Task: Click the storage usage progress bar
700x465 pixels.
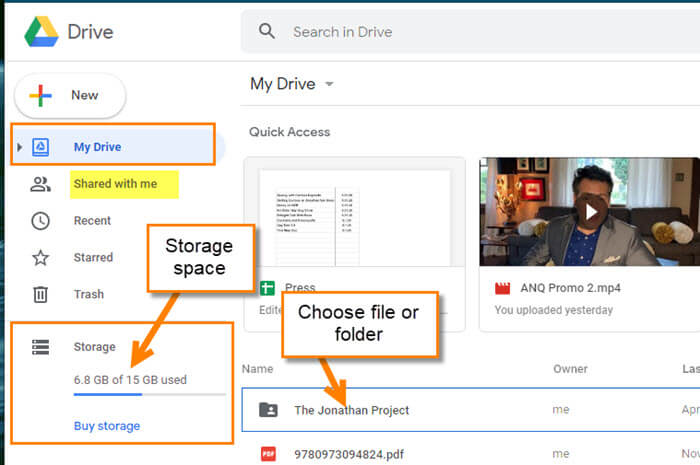Action: coord(150,394)
